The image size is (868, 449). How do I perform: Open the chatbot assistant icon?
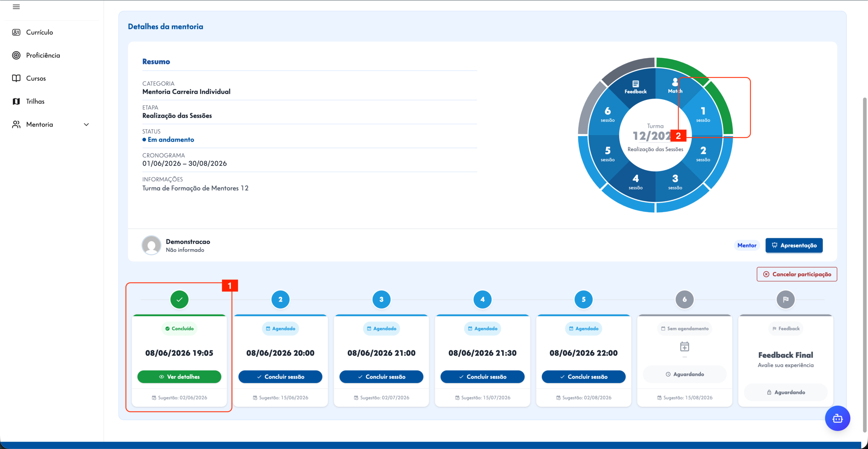837,418
